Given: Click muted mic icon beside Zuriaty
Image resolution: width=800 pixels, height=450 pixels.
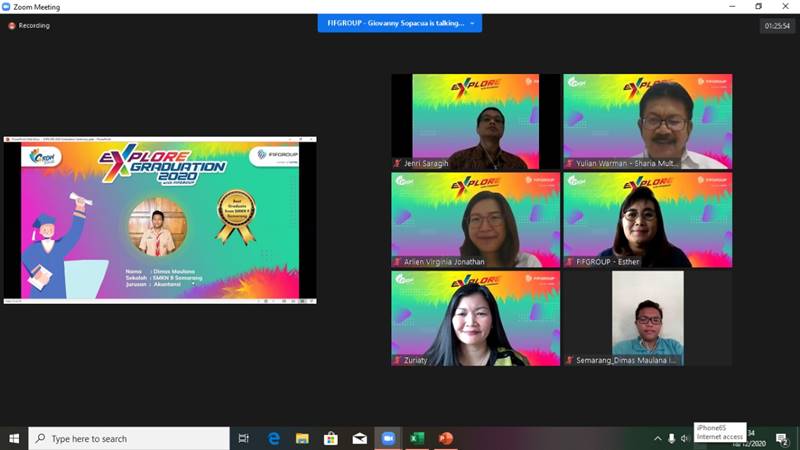Looking at the screenshot, I should 397,360.
